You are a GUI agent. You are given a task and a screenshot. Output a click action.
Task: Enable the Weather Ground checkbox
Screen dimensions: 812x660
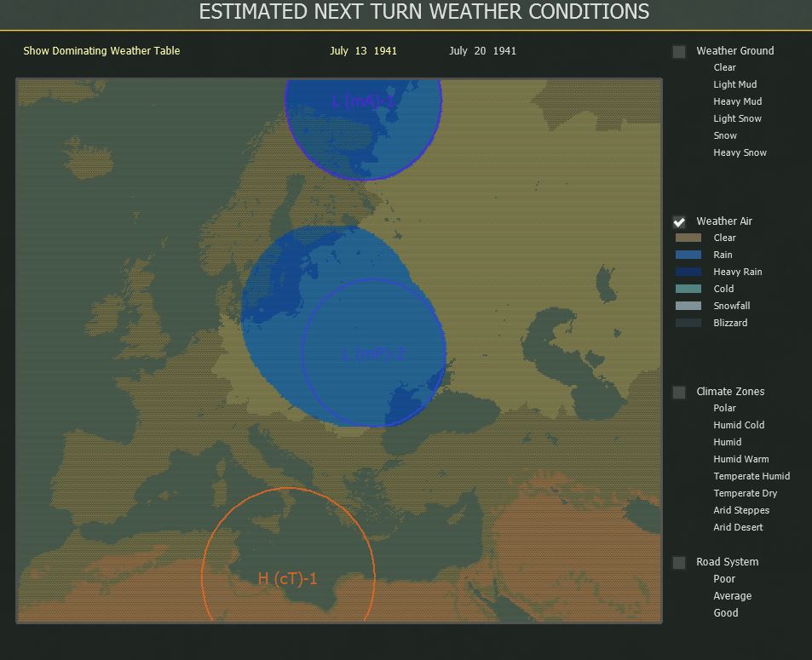pyautogui.click(x=679, y=51)
